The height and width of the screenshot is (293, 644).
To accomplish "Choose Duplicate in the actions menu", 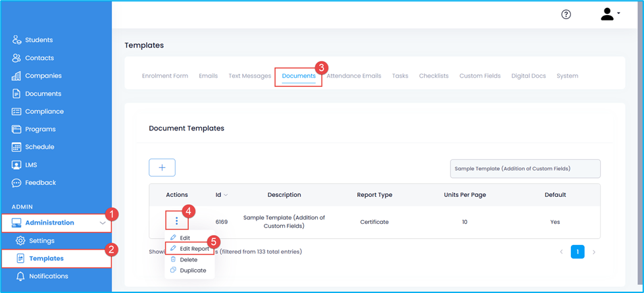I will point(193,270).
